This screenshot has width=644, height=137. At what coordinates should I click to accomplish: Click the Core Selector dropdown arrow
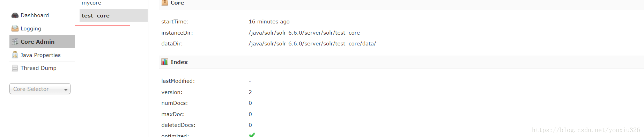(66, 90)
